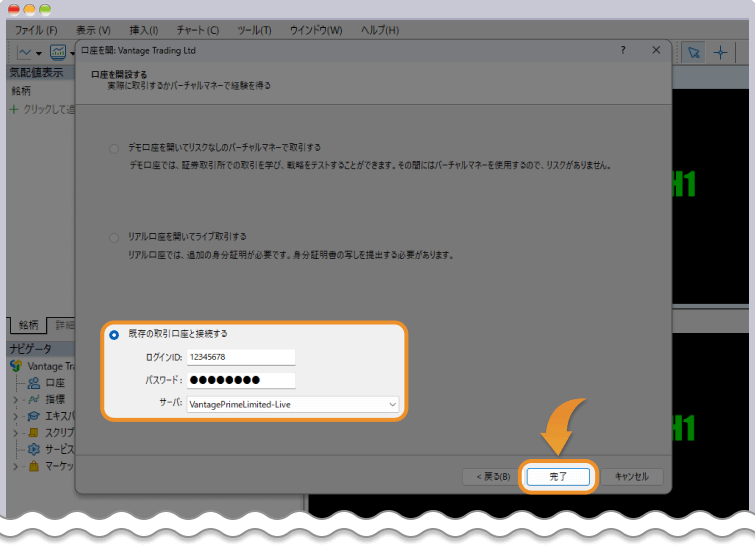Click the line chart toolbar icon
Screen dimensions: 755x548
click(24, 52)
